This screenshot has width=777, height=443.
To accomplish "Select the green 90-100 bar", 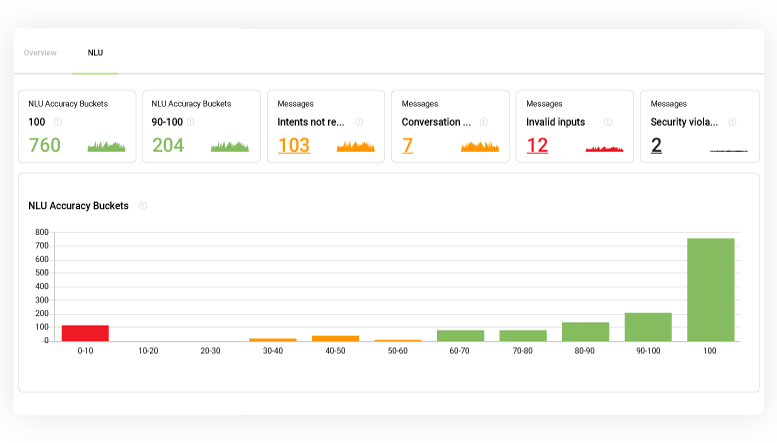I will pyautogui.click(x=648, y=327).
